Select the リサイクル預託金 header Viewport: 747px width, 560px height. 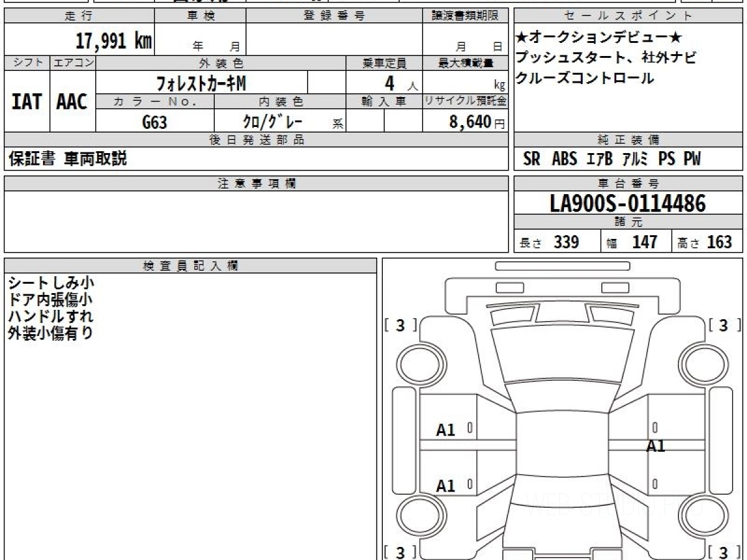click(x=465, y=101)
